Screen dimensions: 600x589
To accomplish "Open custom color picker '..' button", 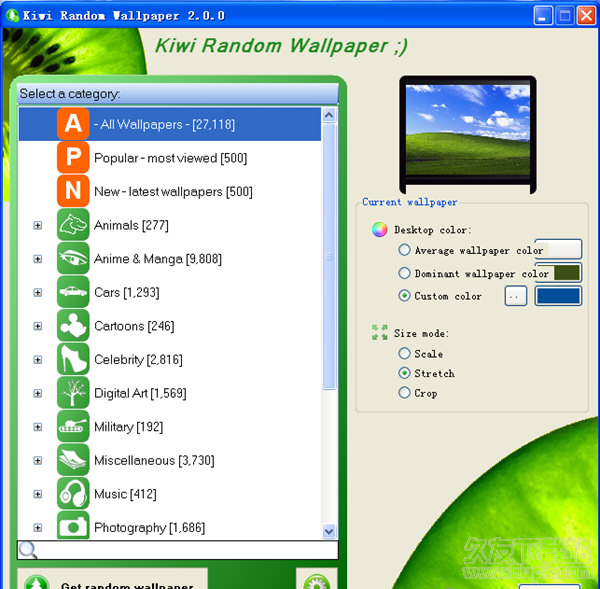I will [515, 296].
